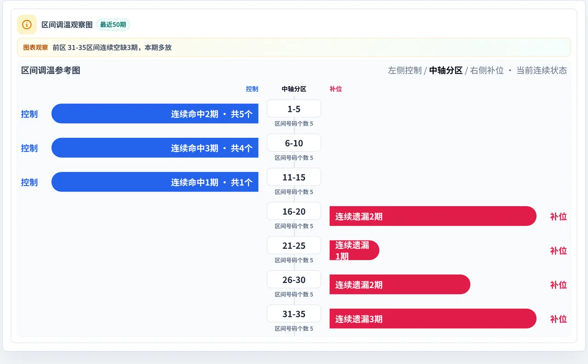The height and width of the screenshot is (364, 588).
Task: Select the 26-30 range box
Action: pos(294,280)
